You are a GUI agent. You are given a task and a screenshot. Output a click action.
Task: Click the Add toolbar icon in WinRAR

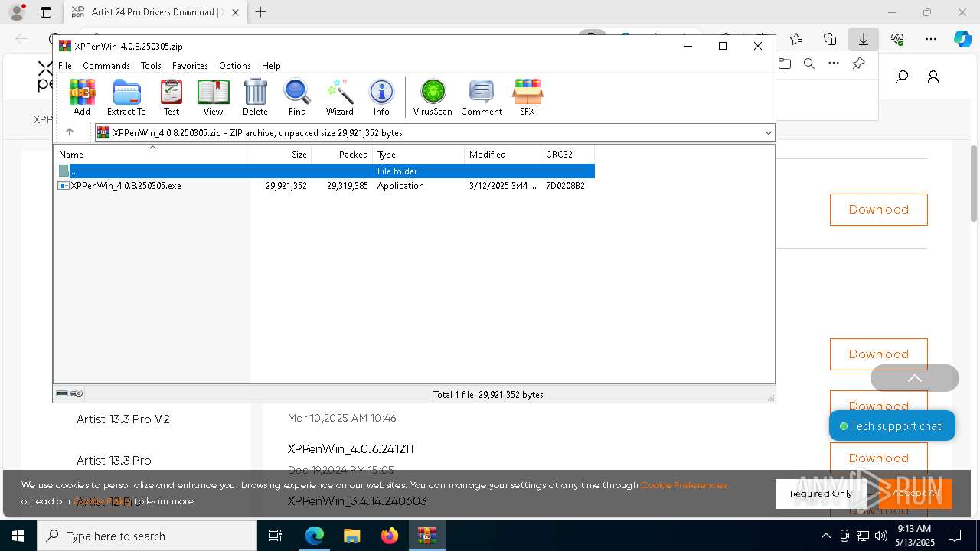tap(82, 97)
